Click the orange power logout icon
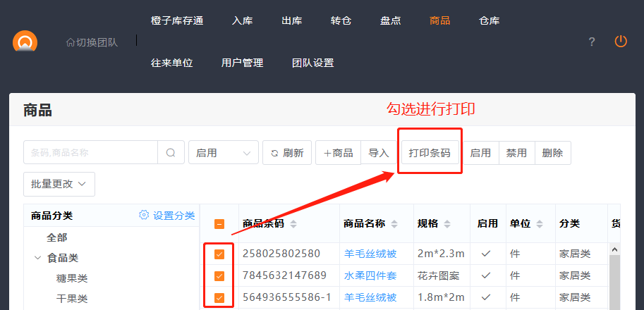644x310 pixels. pyautogui.click(x=621, y=42)
